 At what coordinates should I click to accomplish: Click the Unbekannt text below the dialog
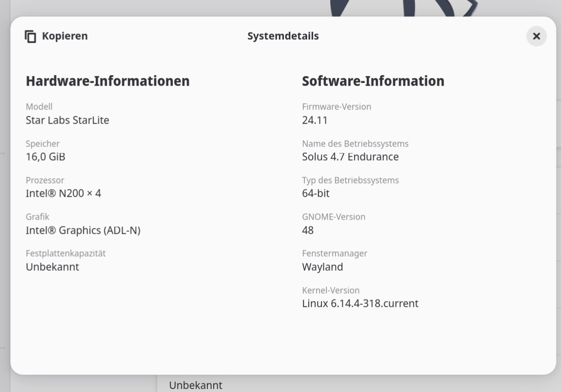pos(195,385)
